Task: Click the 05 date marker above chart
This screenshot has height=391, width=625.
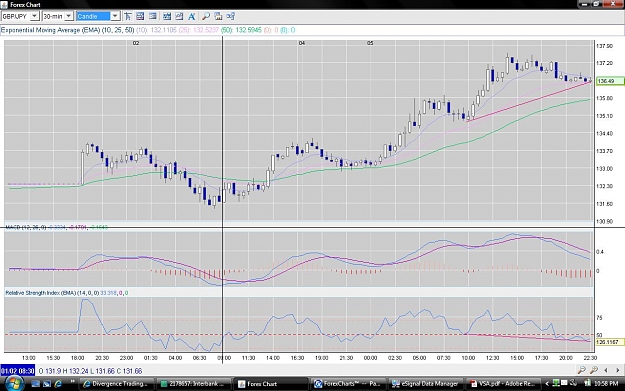Action: point(370,43)
